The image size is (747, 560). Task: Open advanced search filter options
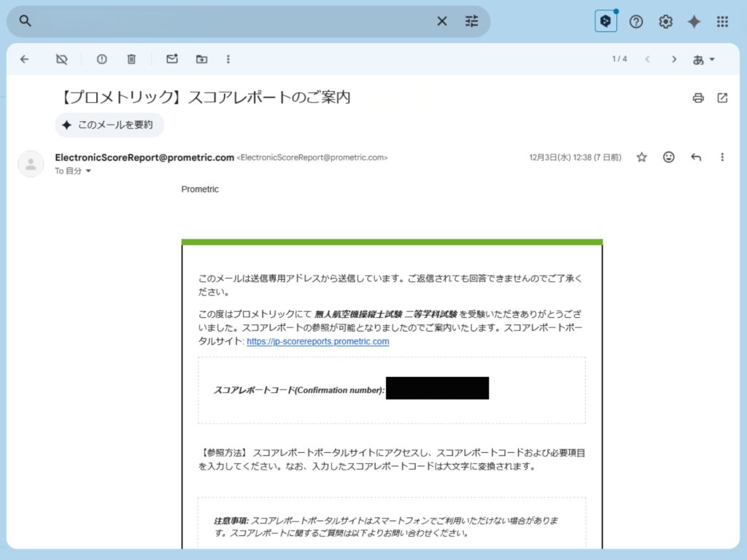click(x=471, y=21)
